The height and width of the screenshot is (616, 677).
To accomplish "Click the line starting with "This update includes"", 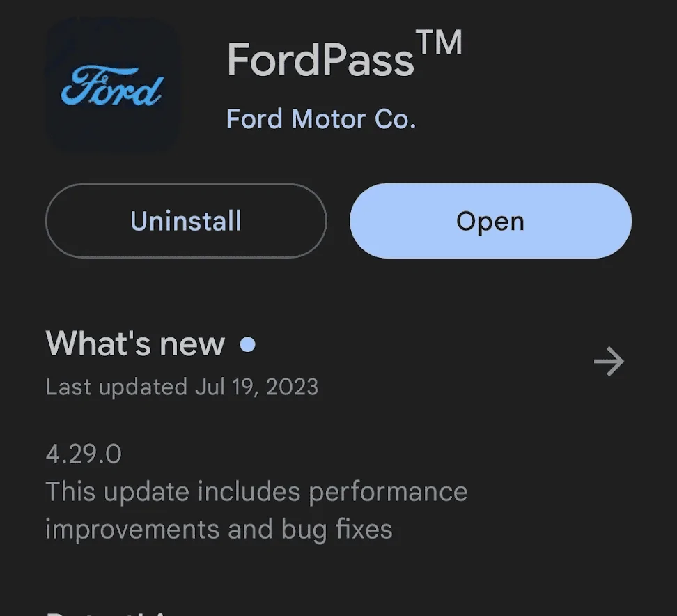I will pyautogui.click(x=256, y=492).
